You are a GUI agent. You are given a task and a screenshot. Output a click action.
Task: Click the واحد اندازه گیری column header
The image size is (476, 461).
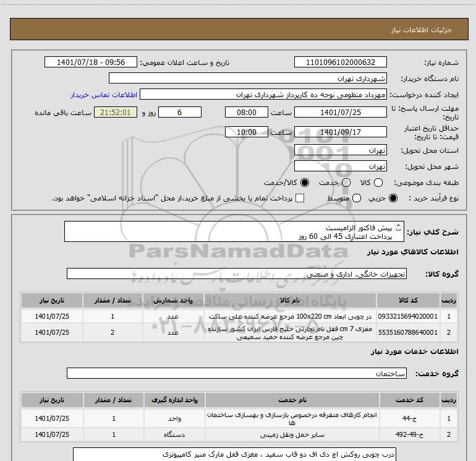click(x=174, y=400)
